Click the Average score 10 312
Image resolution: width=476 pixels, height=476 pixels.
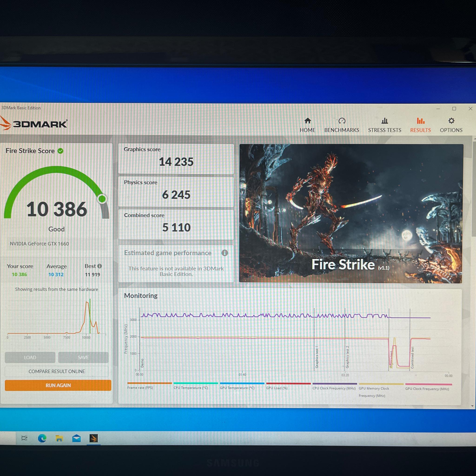coord(56,274)
